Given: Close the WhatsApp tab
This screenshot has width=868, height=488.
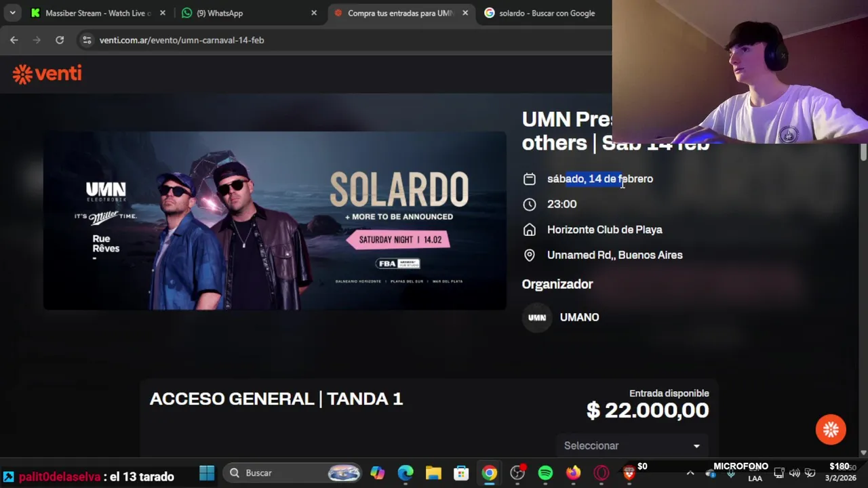Looking at the screenshot, I should pos(314,13).
